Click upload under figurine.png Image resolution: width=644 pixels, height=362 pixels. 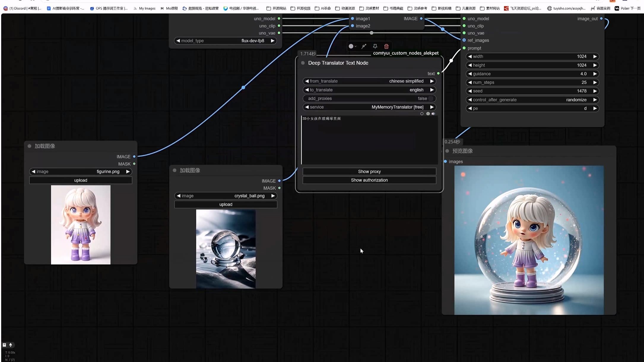tap(80, 180)
